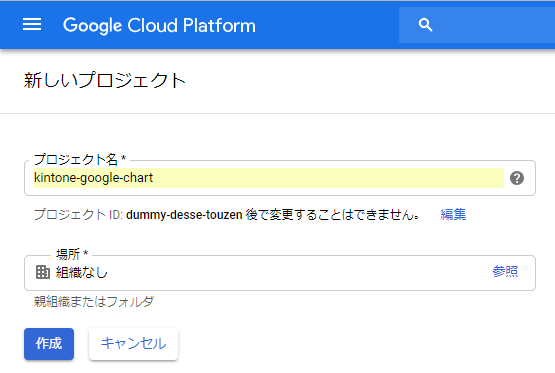This screenshot has height=373, width=555.
Task: Click the キャンセル cancel button
Action: [133, 344]
